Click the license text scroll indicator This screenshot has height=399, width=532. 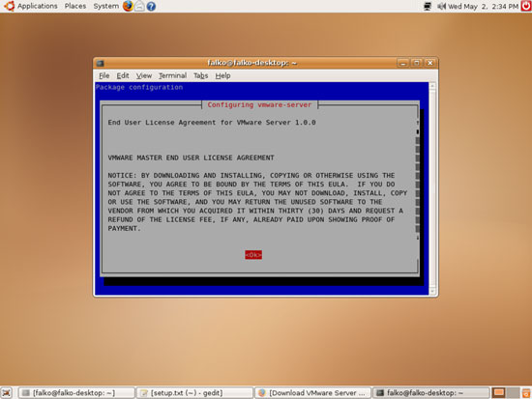point(417,131)
